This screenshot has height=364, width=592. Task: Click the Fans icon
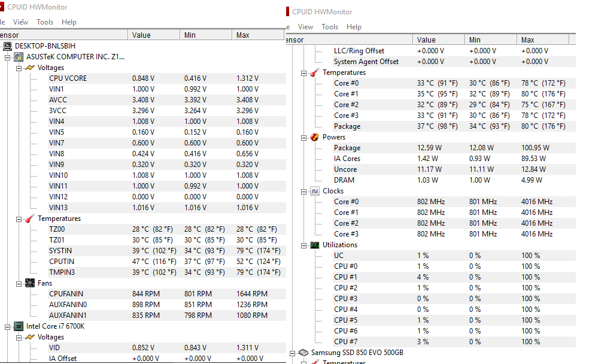(30, 283)
